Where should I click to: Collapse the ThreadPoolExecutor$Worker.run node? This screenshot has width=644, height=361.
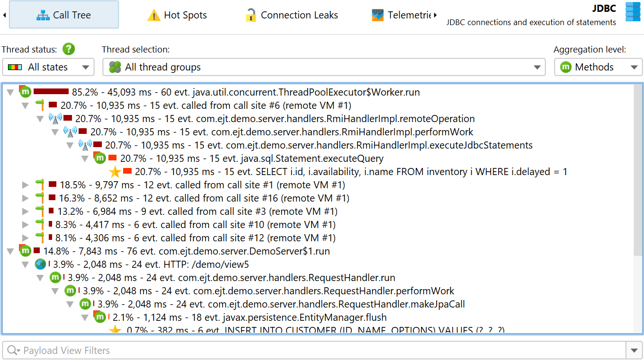point(11,92)
